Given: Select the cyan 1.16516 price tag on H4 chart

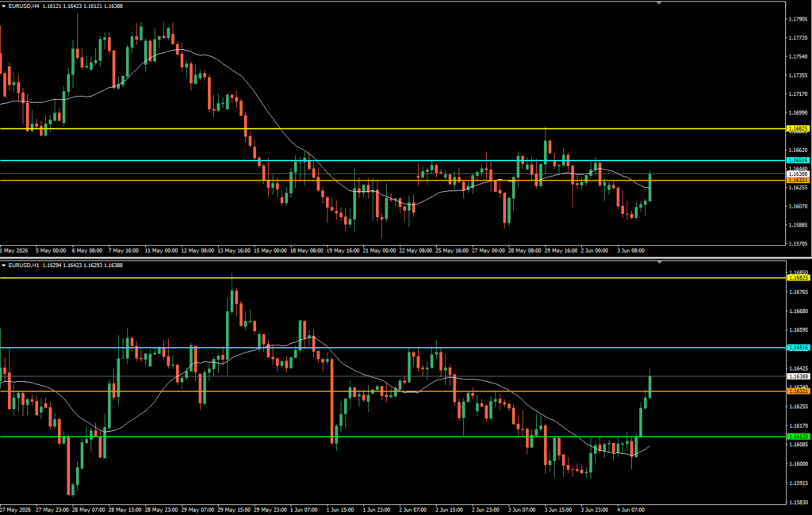Looking at the screenshot, I should point(798,161).
